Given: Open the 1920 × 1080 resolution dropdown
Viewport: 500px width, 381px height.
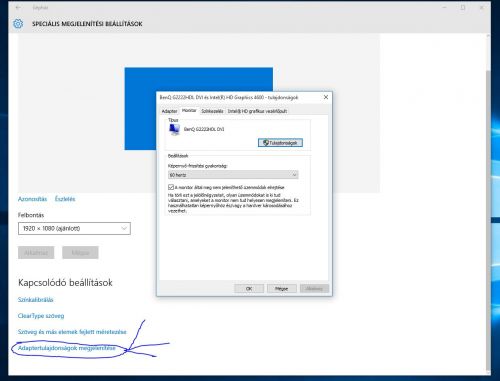Looking at the screenshot, I should [74, 229].
